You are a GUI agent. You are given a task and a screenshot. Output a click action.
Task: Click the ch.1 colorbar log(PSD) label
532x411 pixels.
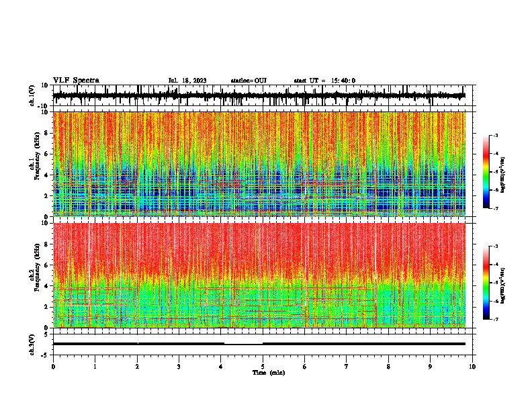502,175
